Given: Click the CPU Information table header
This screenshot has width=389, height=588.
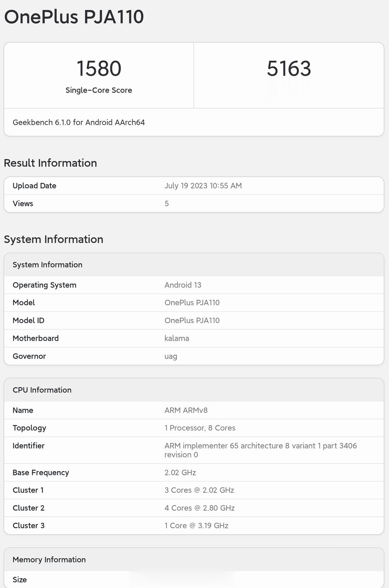Looking at the screenshot, I should [42, 390].
